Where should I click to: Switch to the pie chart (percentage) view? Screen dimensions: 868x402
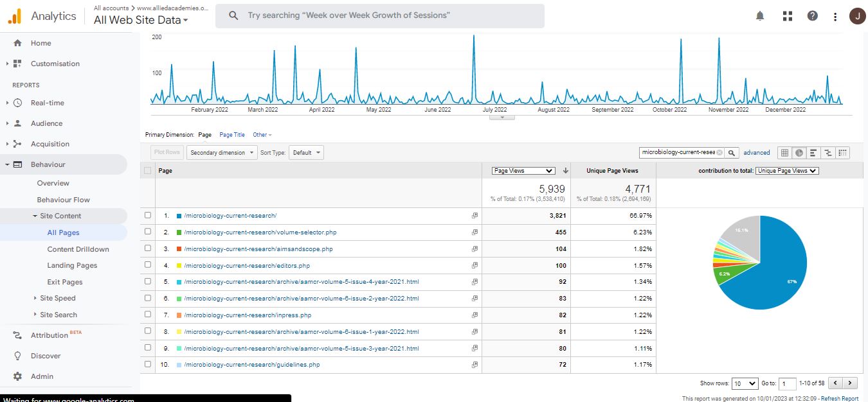point(799,153)
